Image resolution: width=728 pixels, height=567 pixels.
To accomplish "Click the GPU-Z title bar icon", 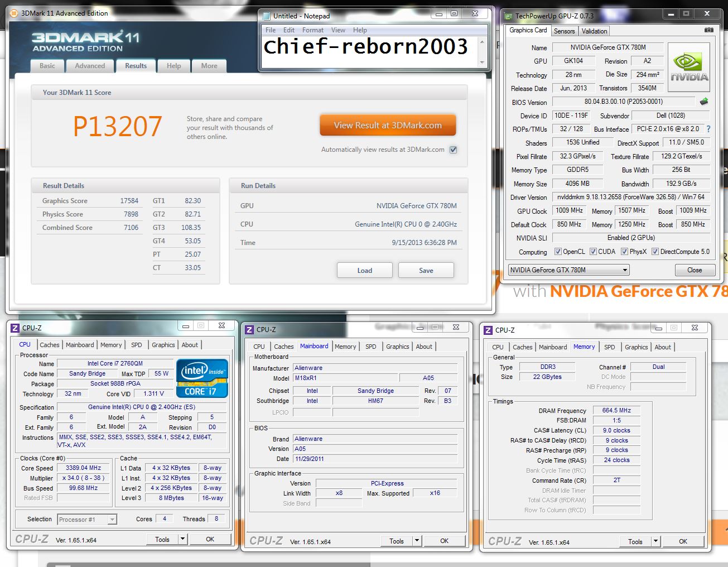I will coord(508,16).
